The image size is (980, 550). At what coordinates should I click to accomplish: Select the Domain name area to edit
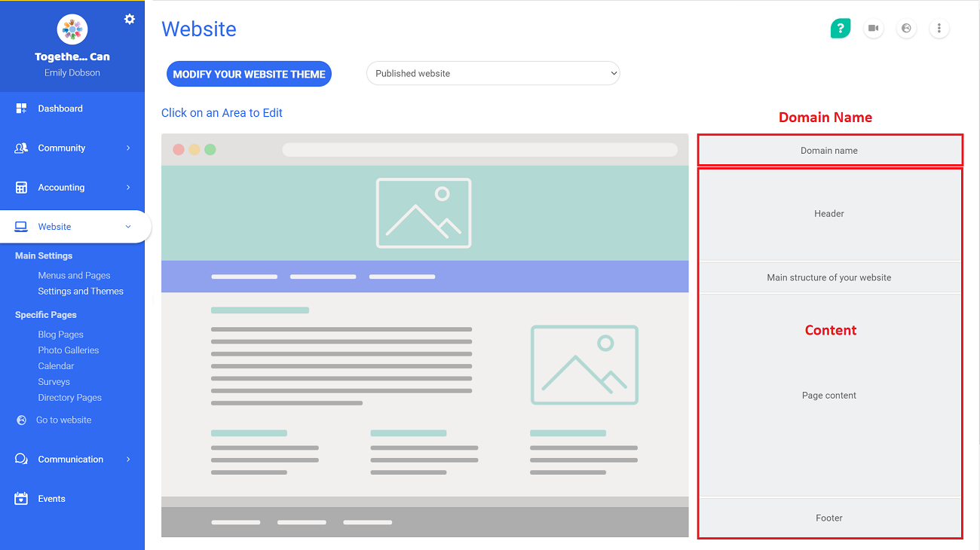tap(829, 150)
